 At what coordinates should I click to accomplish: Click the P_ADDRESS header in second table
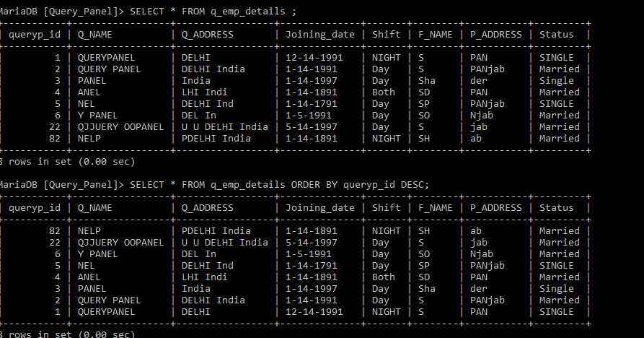(x=495, y=207)
